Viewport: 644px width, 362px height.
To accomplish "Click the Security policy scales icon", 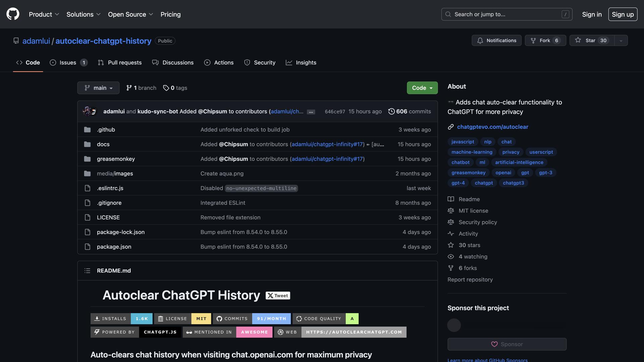I will pos(451,222).
